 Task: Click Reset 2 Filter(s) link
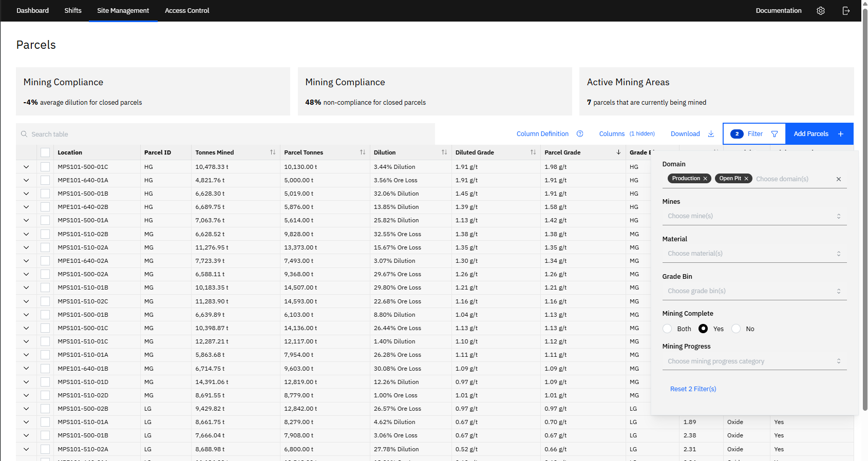(693, 389)
